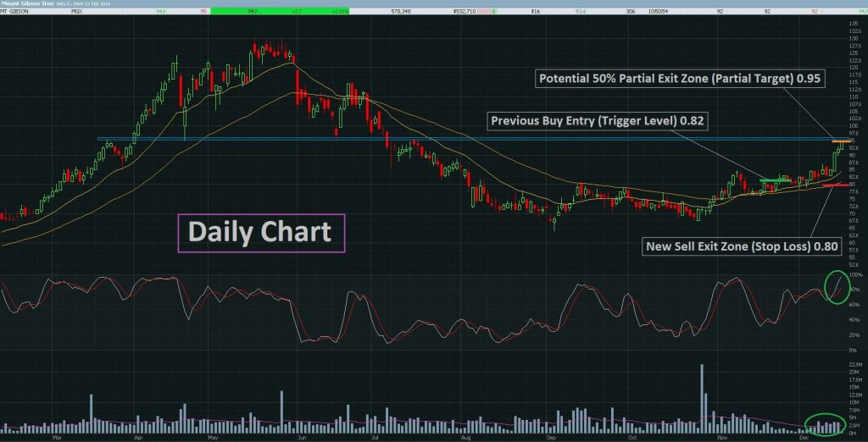Image resolution: width=868 pixels, height=442 pixels.
Task: Click the '22.5M' volume axis label
Action: click(x=855, y=365)
